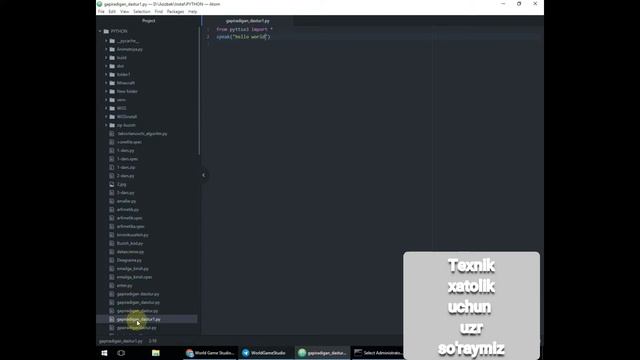
Task: Click the cursor position indicator in status bar
Action: [x=153, y=341]
